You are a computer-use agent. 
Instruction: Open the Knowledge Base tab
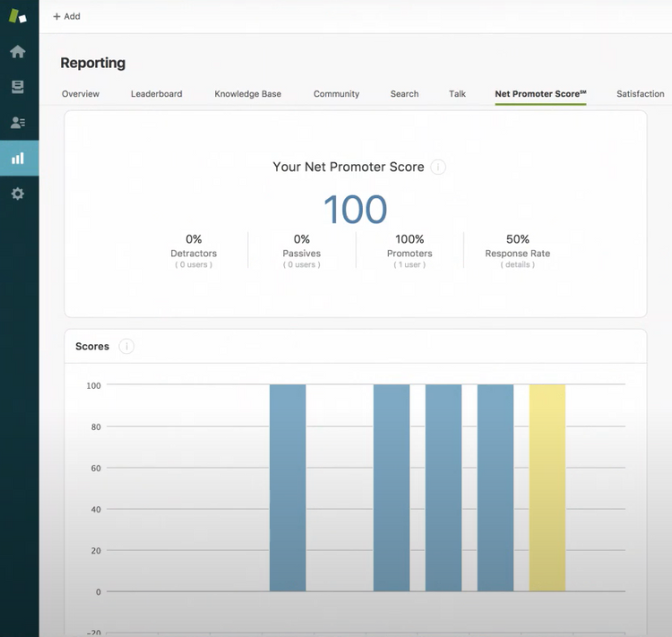[x=247, y=93]
